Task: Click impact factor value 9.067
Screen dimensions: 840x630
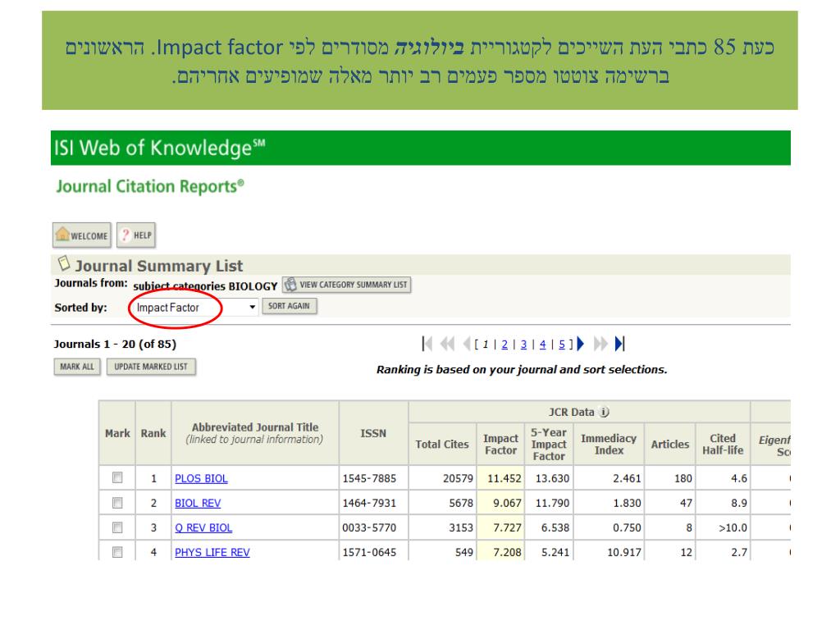Action: [x=507, y=503]
